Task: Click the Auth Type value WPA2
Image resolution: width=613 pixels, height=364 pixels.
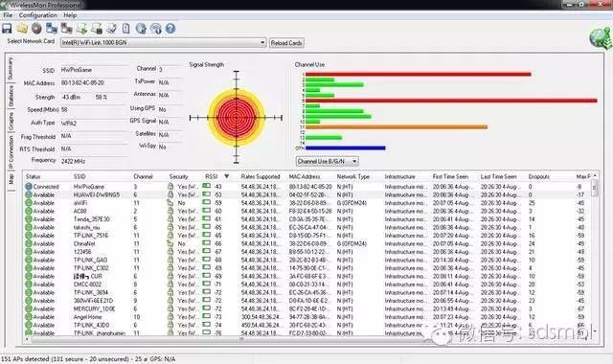Action: (69, 124)
